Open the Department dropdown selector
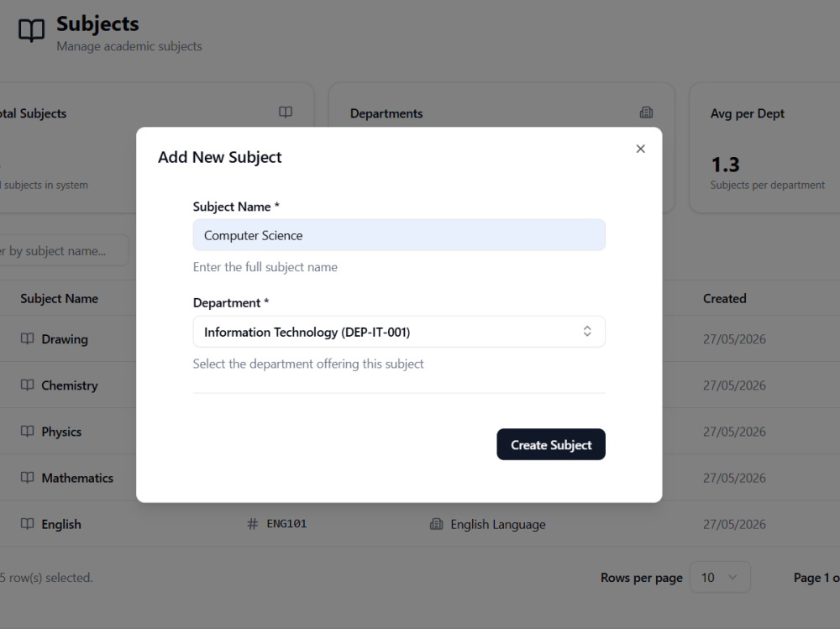 (x=399, y=332)
